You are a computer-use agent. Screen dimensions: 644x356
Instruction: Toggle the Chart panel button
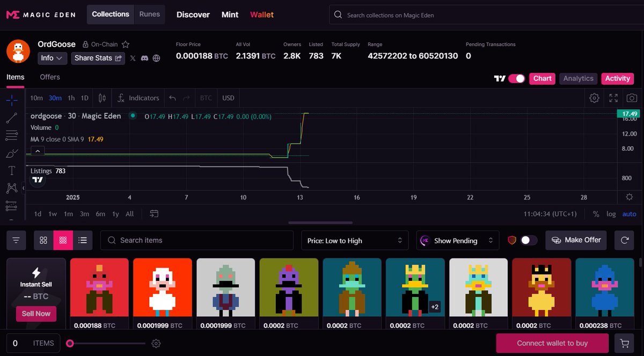[542, 78]
